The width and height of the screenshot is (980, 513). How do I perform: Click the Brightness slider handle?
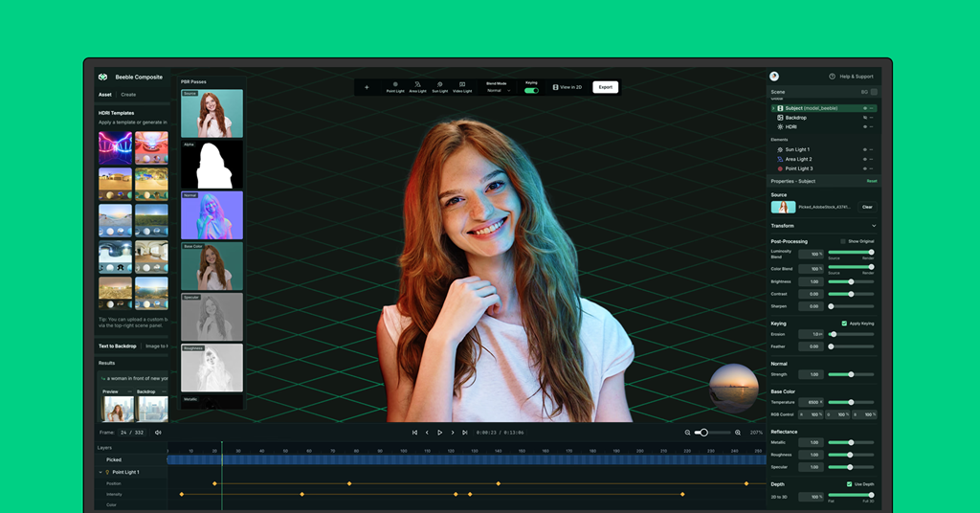pos(851,281)
